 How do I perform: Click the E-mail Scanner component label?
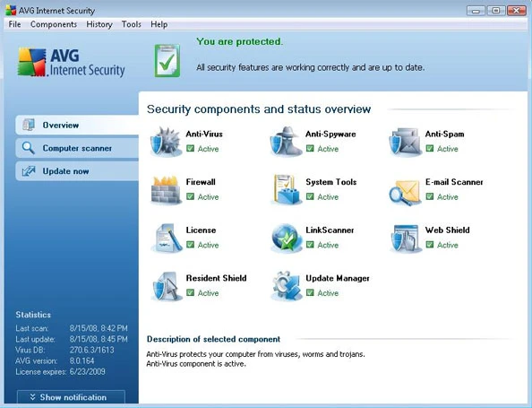point(454,182)
